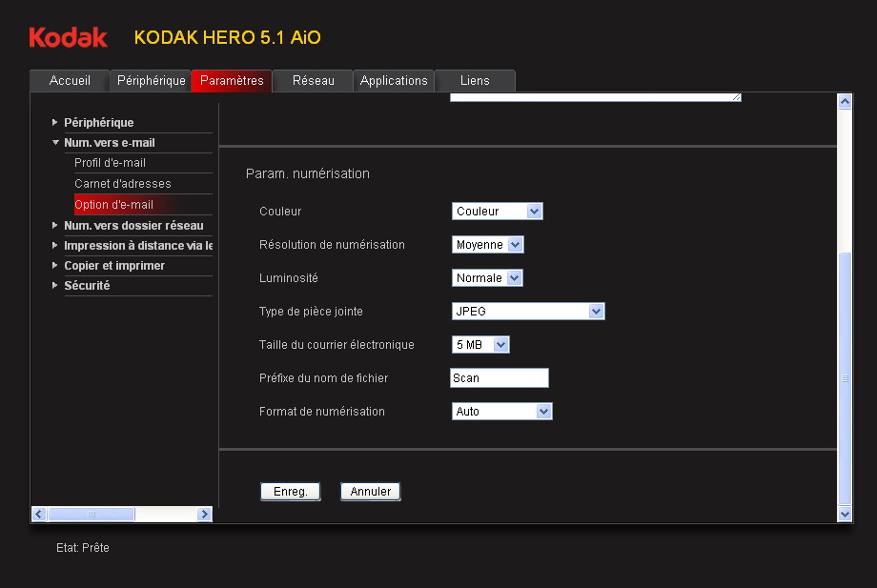Open the Accueil tab

pyautogui.click(x=70, y=81)
